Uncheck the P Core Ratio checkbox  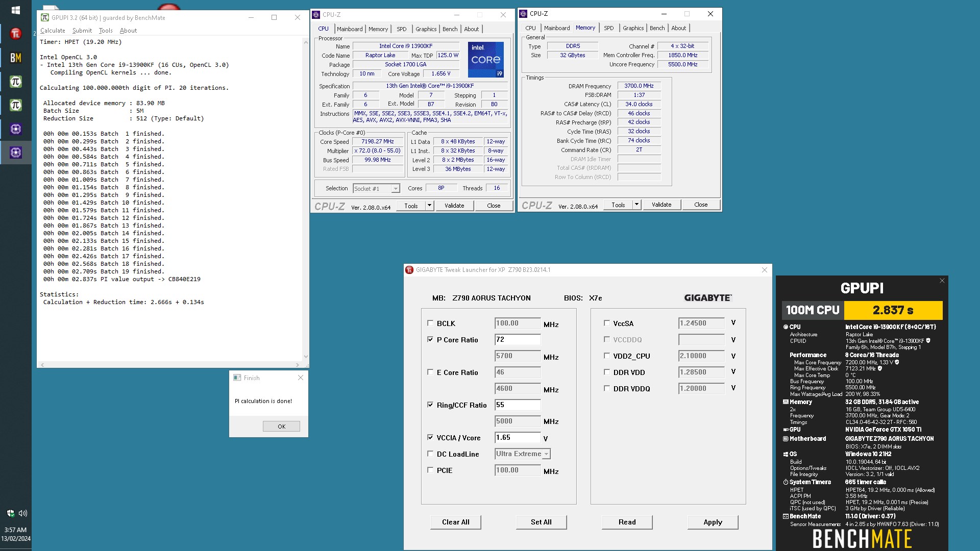(x=430, y=339)
